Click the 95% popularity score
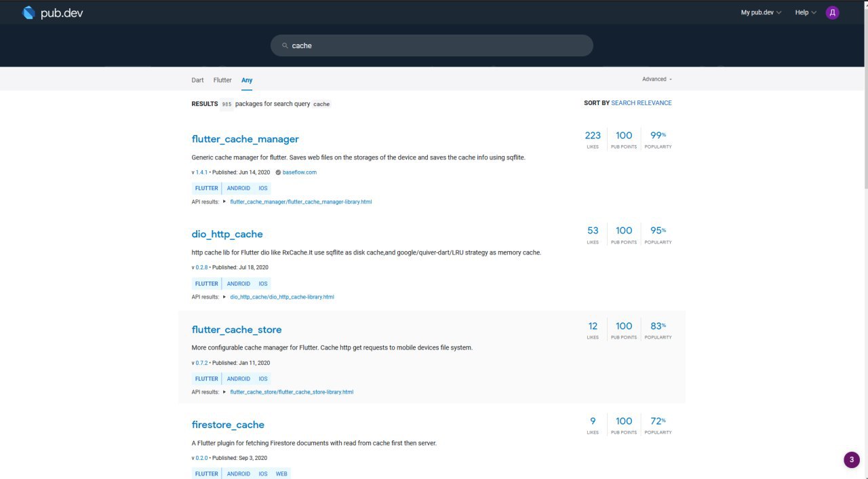The height and width of the screenshot is (479, 868). coord(658,231)
